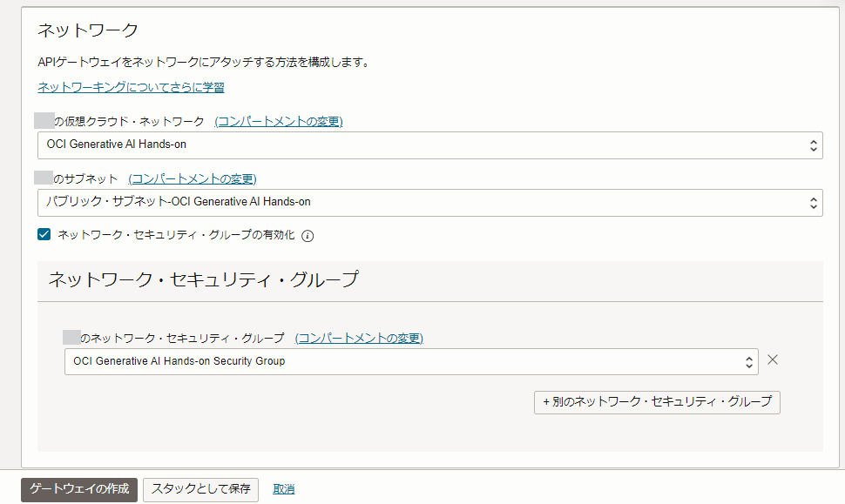845x504 pixels.
Task: Open the networking learn-more link
Action: (x=131, y=87)
